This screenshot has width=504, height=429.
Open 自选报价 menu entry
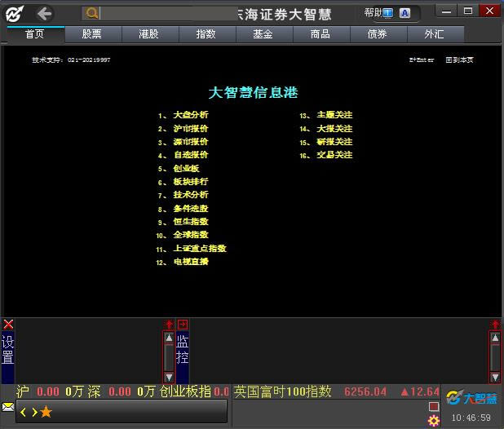pos(191,155)
